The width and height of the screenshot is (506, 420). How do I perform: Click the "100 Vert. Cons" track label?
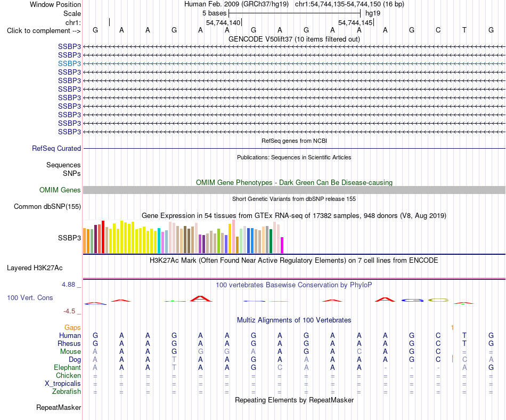pos(30,297)
